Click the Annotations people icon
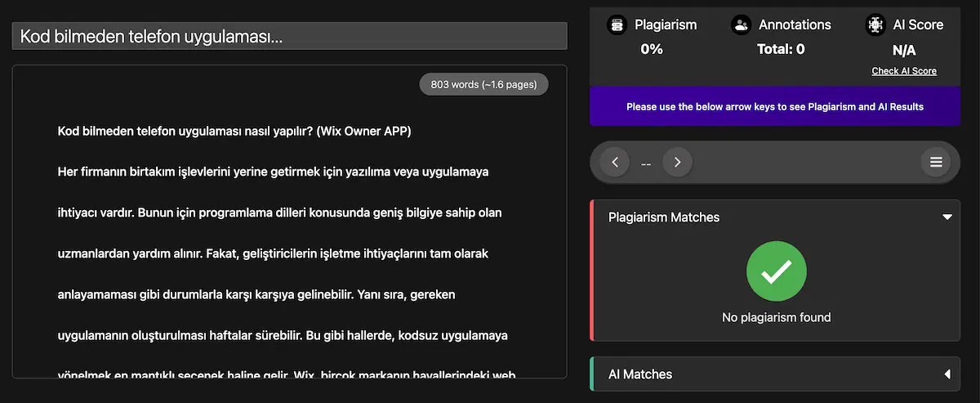Viewport: 980px width, 403px height. pos(742,25)
